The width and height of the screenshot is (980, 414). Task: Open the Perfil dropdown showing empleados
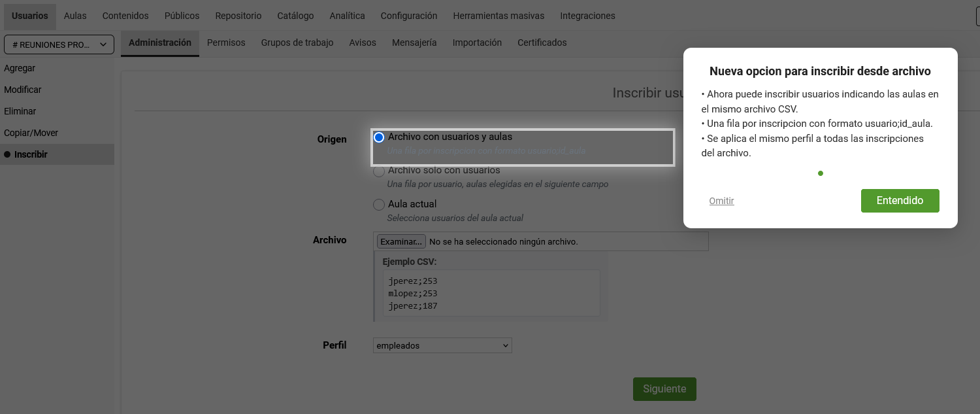tap(442, 345)
